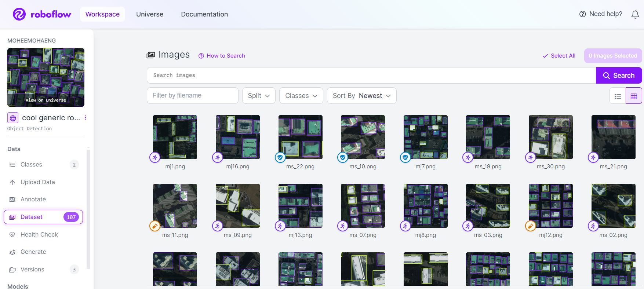Go to the Universe tab
The width and height of the screenshot is (644, 289).
click(x=150, y=14)
